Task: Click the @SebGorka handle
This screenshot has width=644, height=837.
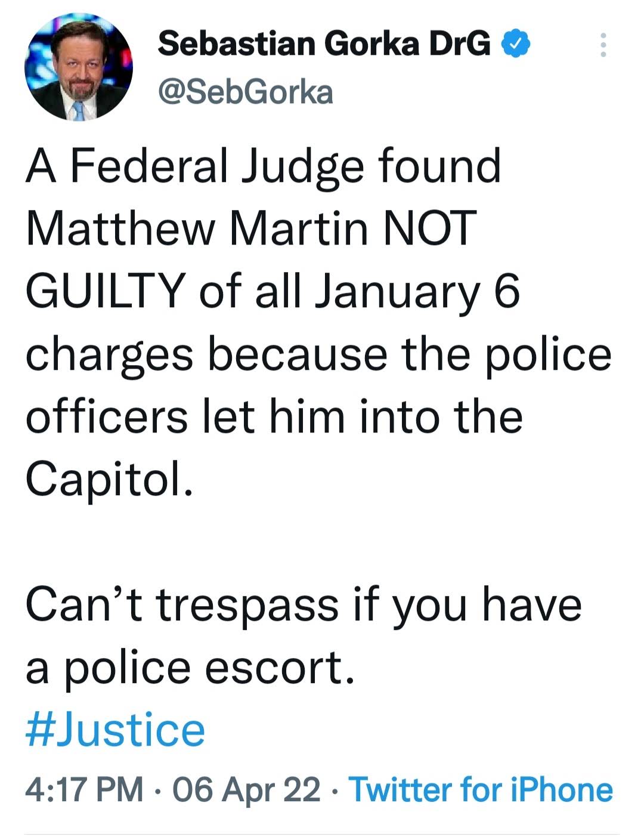Action: pyautogui.click(x=245, y=92)
